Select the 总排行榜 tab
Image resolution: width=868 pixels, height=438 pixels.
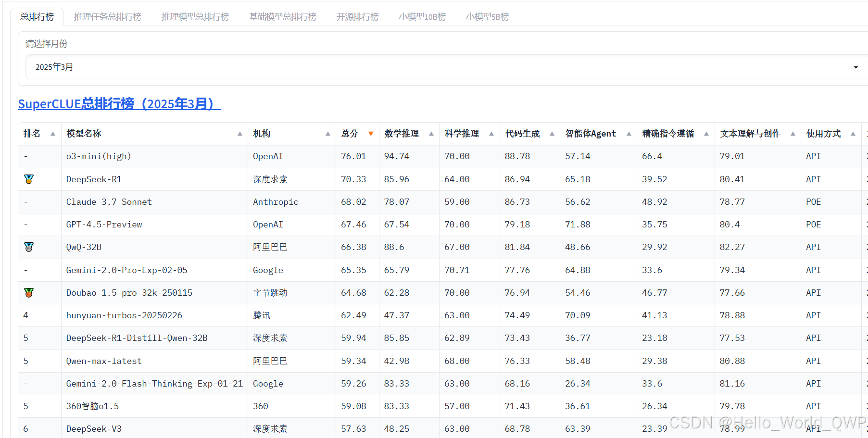pos(37,17)
